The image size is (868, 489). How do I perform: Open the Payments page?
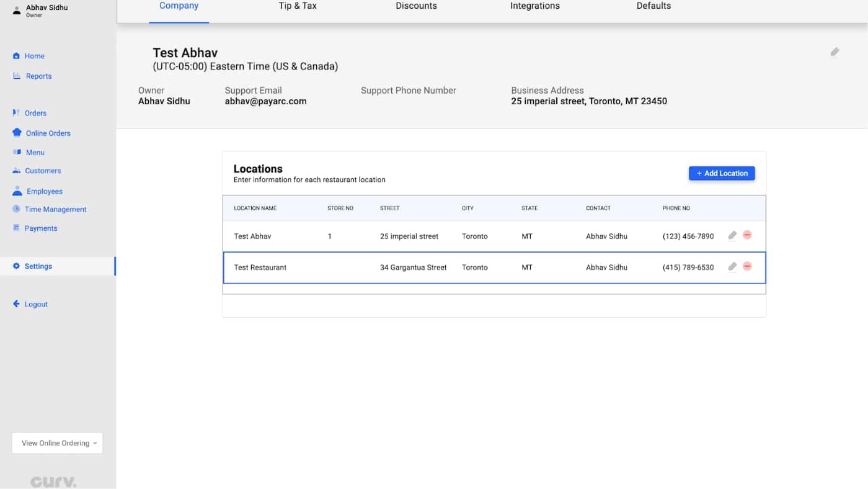click(x=41, y=228)
